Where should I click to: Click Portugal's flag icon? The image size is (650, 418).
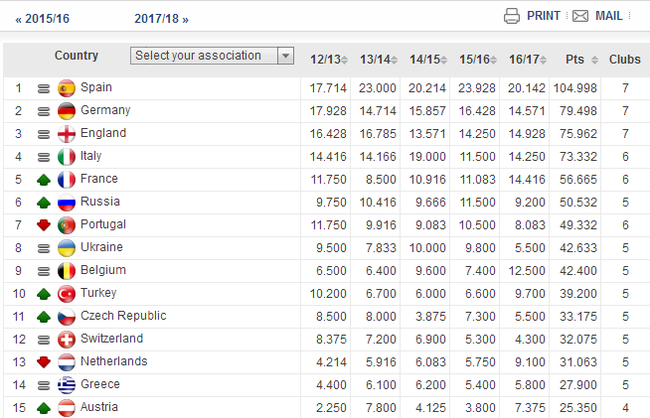[x=66, y=225]
